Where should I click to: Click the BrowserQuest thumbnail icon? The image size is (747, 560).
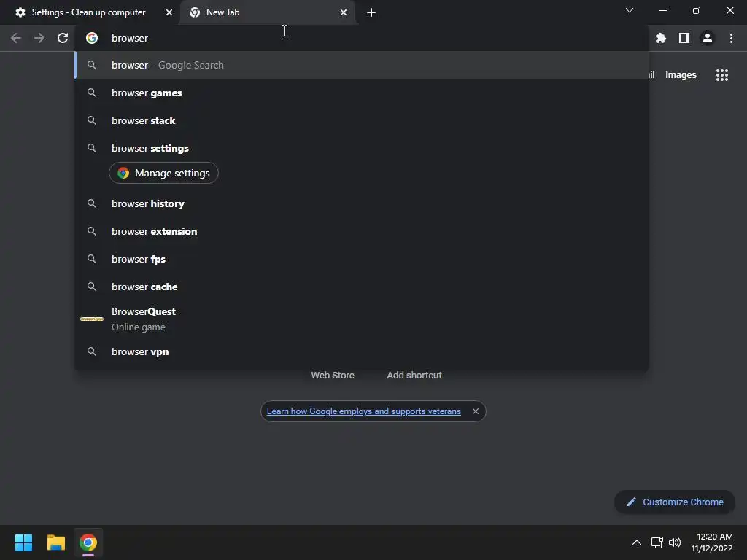92,319
